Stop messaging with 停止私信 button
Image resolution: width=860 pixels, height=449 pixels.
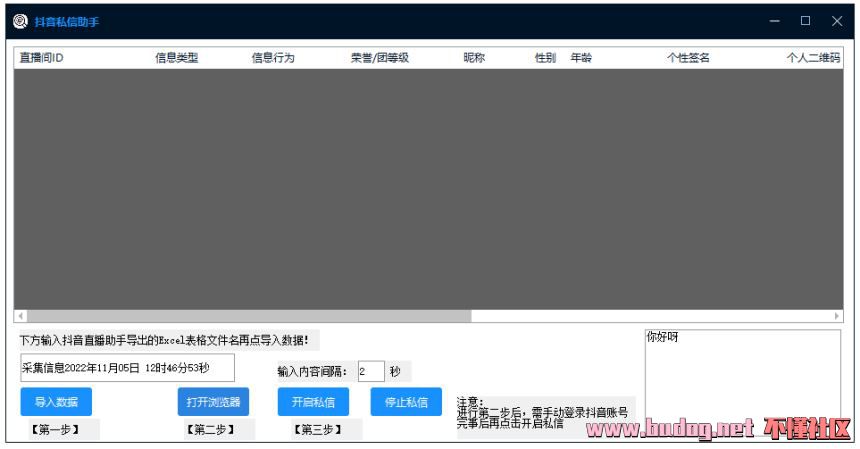click(x=406, y=402)
